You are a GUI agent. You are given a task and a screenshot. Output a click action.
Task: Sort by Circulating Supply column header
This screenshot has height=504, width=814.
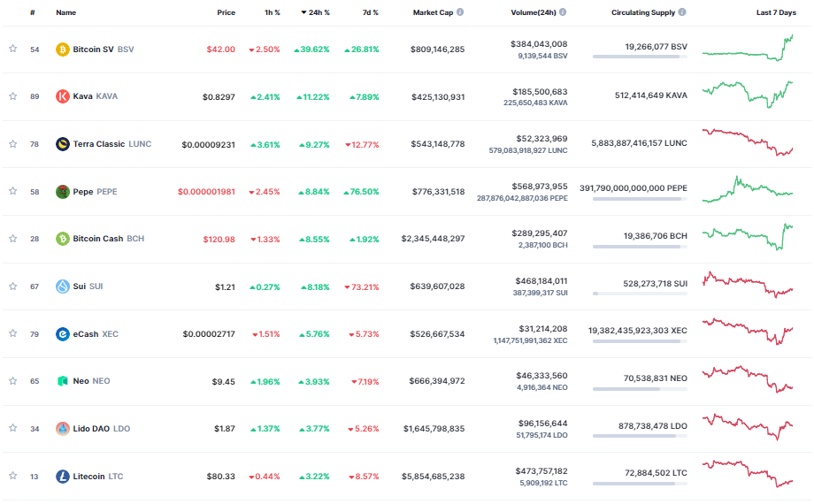click(x=643, y=12)
